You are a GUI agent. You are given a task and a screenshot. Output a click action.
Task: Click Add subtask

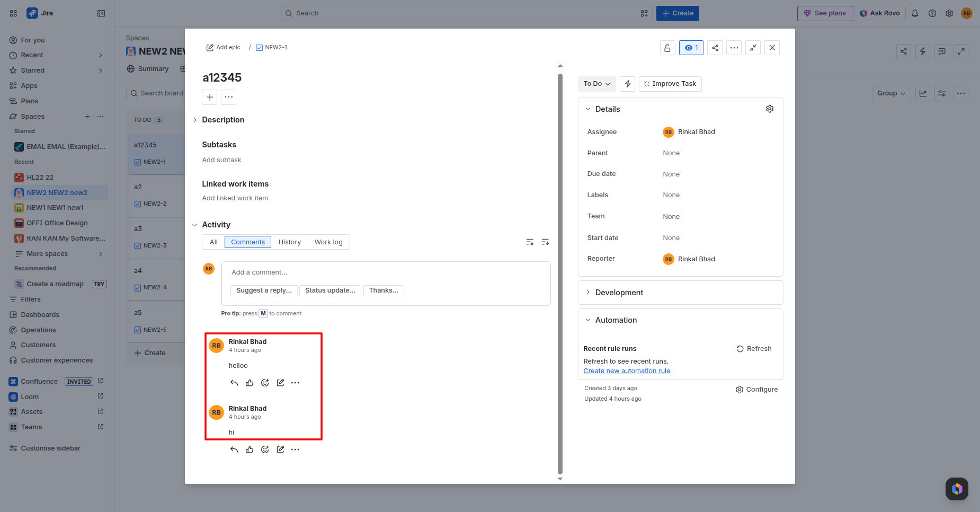pos(221,160)
